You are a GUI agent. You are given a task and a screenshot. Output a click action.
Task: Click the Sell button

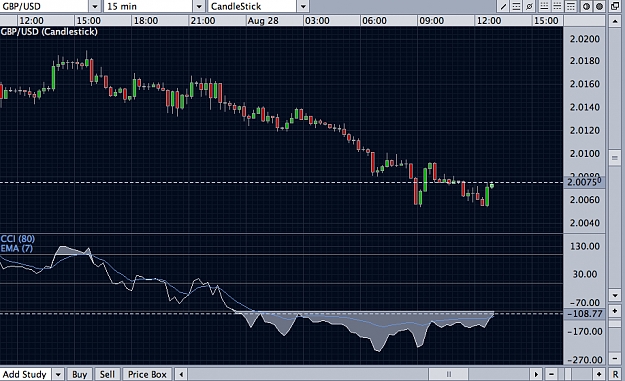coord(107,375)
